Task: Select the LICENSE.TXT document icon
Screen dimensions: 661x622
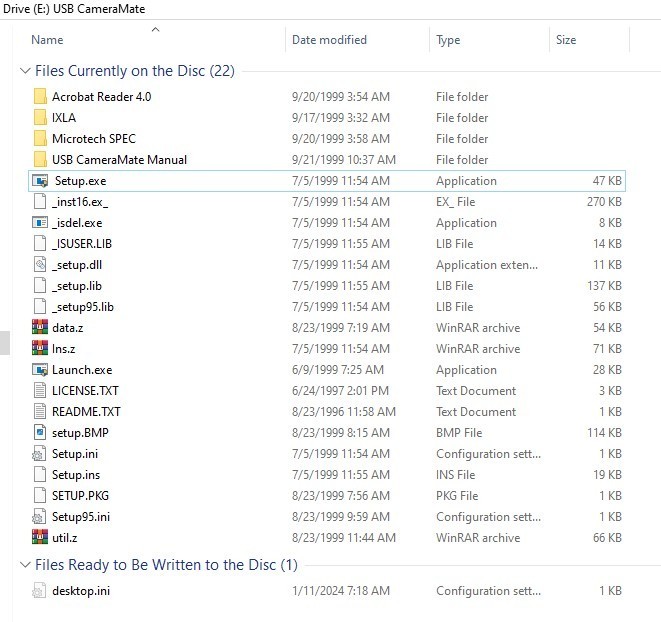Action: (x=40, y=391)
